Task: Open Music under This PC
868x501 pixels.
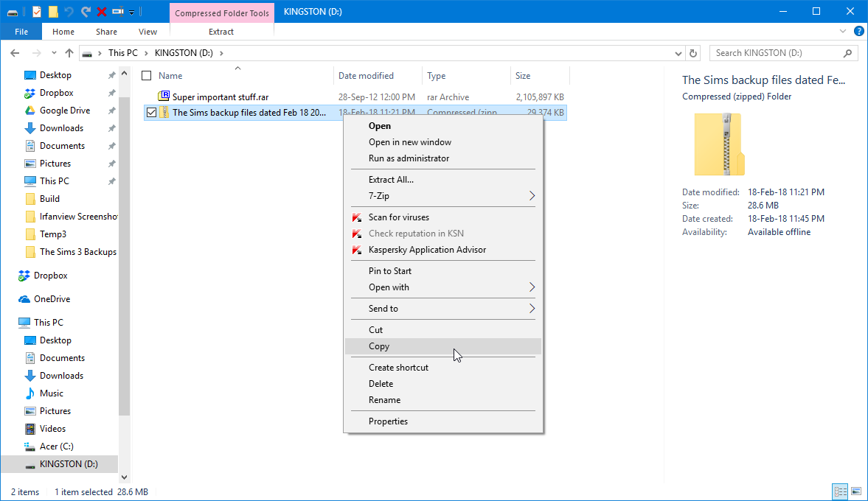Action: tap(52, 393)
